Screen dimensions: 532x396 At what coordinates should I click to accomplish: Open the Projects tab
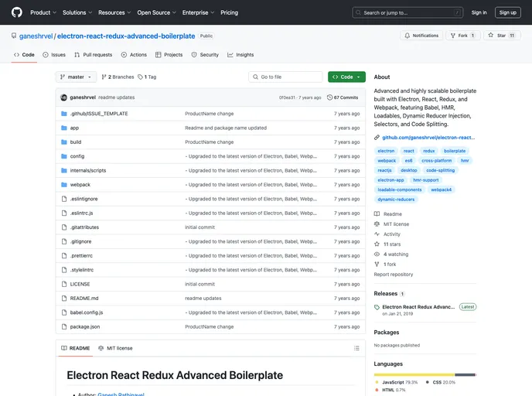tap(169, 55)
